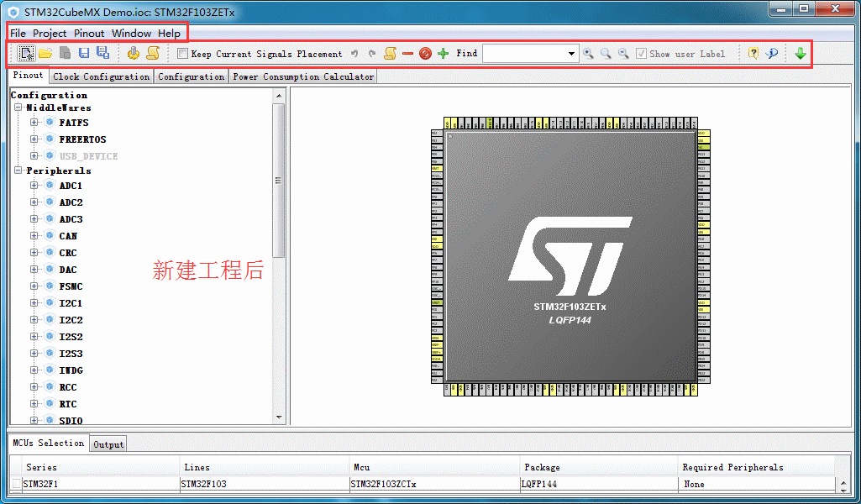
Task: Click the red minus collapse icon
Action: [x=407, y=53]
